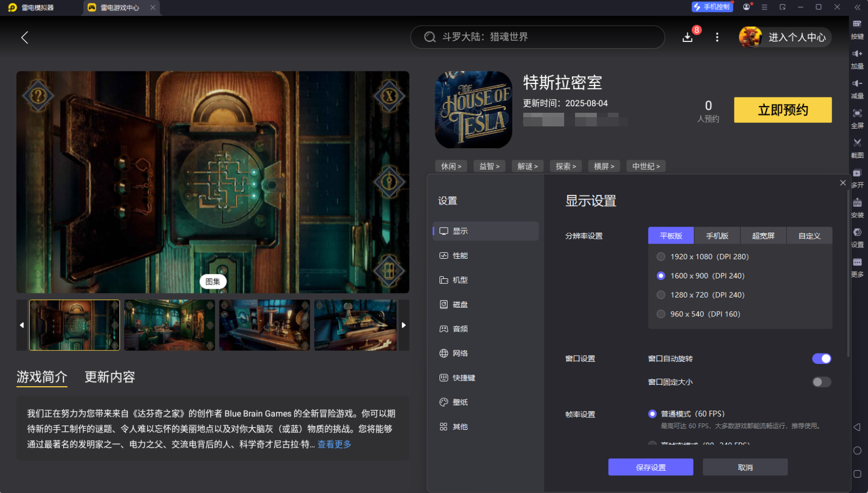The image size is (868, 493).
Task: Open 更多 more tools sidebar icon
Action: [857, 267]
